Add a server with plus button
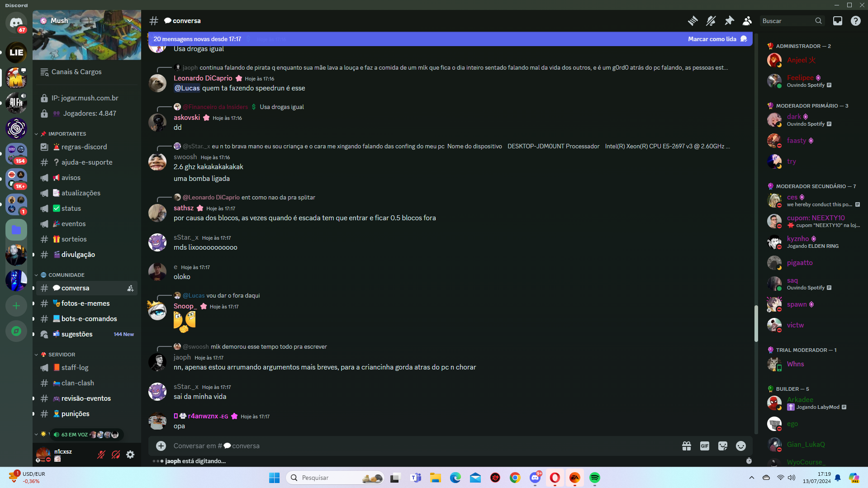The height and width of the screenshot is (488, 868). [x=16, y=306]
